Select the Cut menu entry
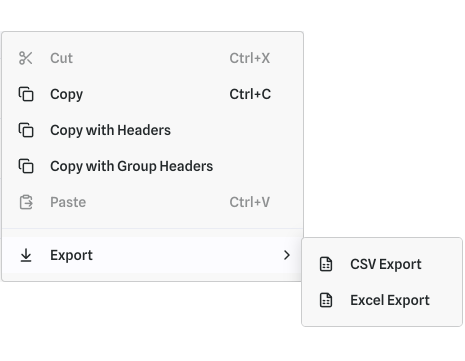Viewport: 465px width, 361px height. tap(153, 58)
